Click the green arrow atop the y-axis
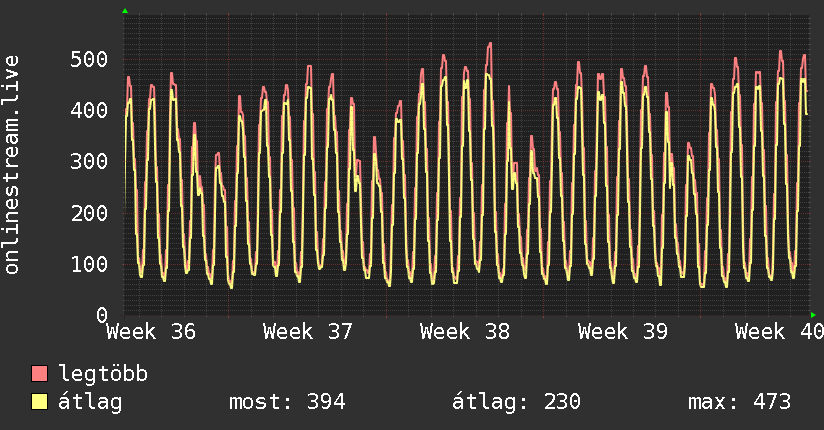The image size is (824, 430). click(x=125, y=11)
